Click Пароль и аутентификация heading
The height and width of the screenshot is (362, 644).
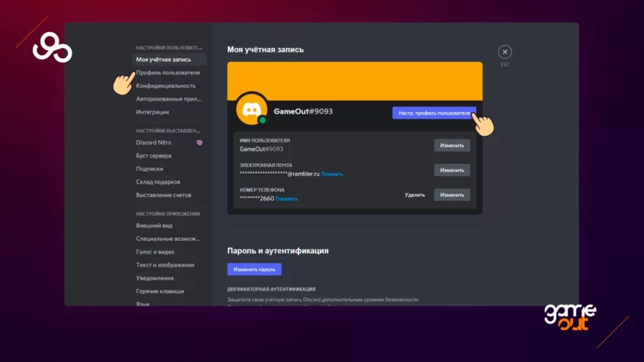278,251
